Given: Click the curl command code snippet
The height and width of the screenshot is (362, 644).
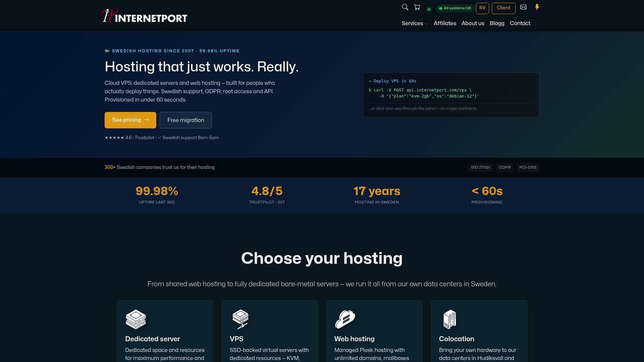Looking at the screenshot, I should pos(424,93).
